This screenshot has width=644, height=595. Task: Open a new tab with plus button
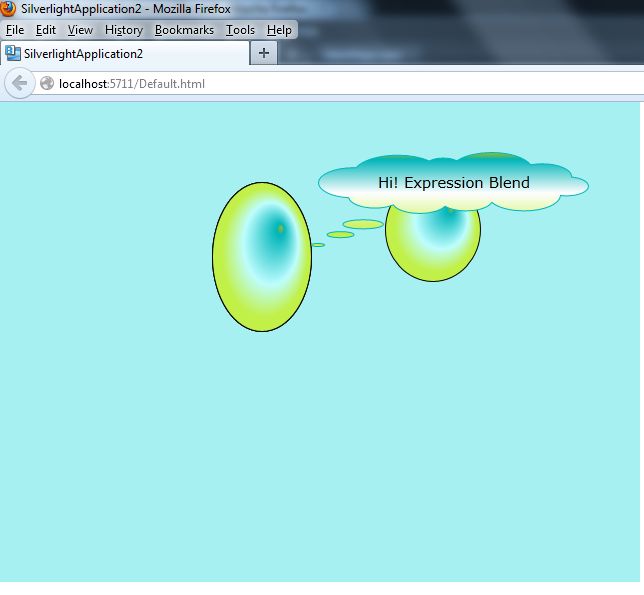(x=264, y=53)
